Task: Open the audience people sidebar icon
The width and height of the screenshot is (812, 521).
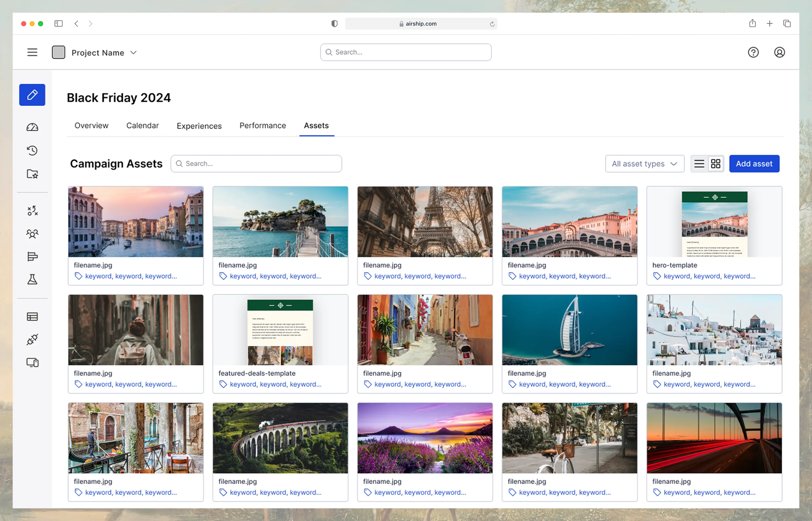Action: [32, 234]
